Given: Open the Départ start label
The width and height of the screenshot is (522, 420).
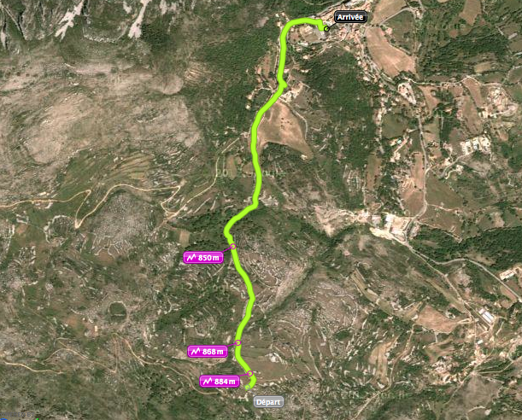Looking at the screenshot, I should pos(268,402).
